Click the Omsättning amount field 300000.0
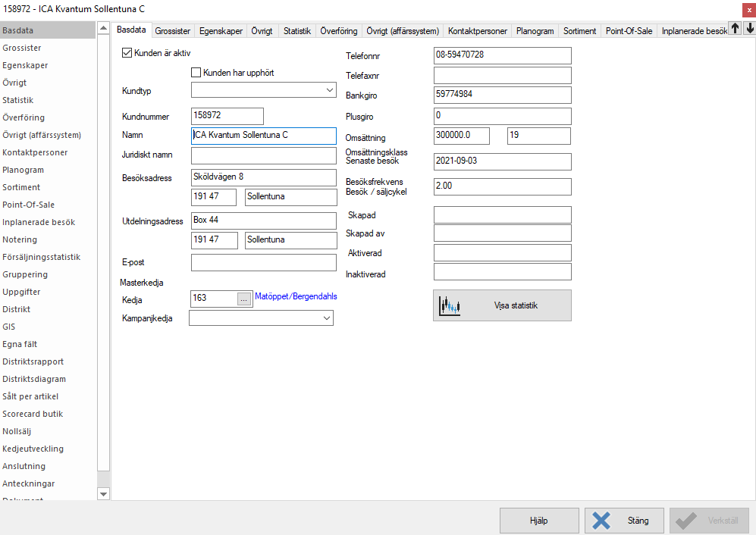This screenshot has width=756, height=535. 462,136
